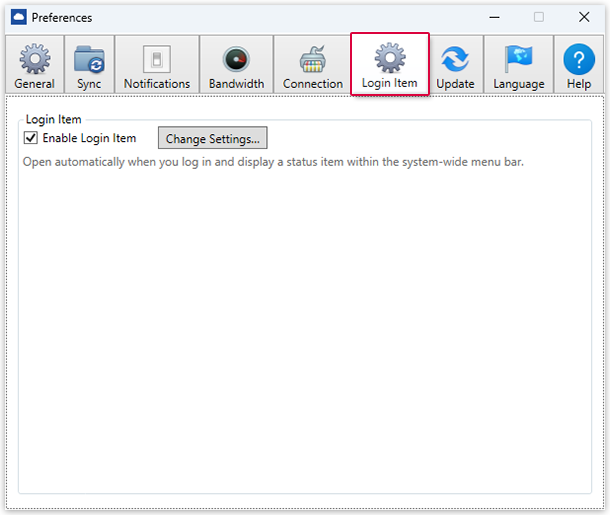
Task: Click the greyed-out maximize button
Action: [x=539, y=17]
